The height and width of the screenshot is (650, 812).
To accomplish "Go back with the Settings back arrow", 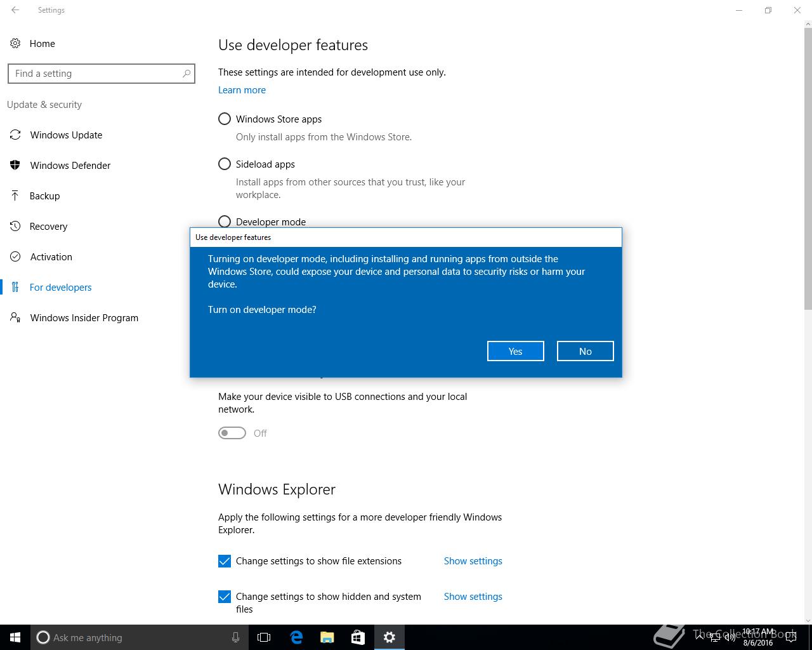I will point(15,10).
